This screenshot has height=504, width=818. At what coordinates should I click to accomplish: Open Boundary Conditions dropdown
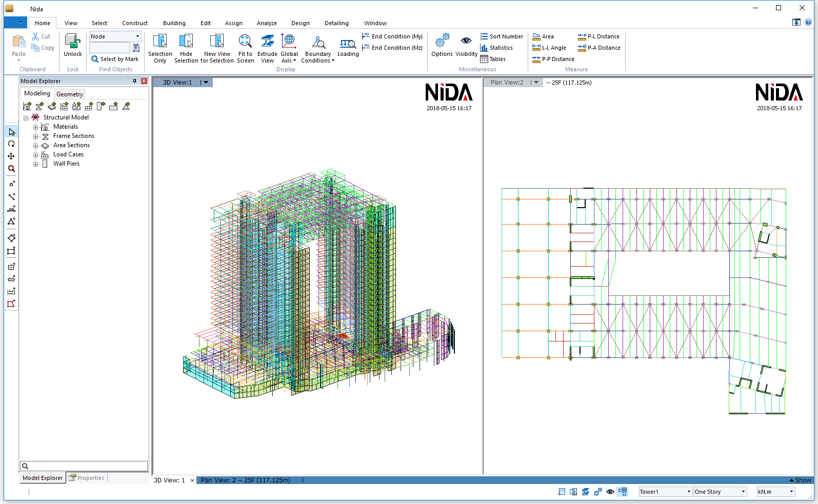(318, 49)
